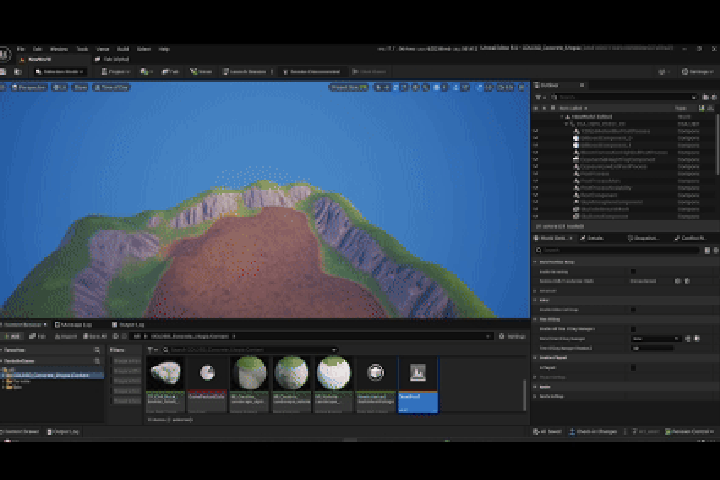Viewport: 720px width, 480px height.
Task: Click the Add button in Content Browser
Action: point(12,336)
